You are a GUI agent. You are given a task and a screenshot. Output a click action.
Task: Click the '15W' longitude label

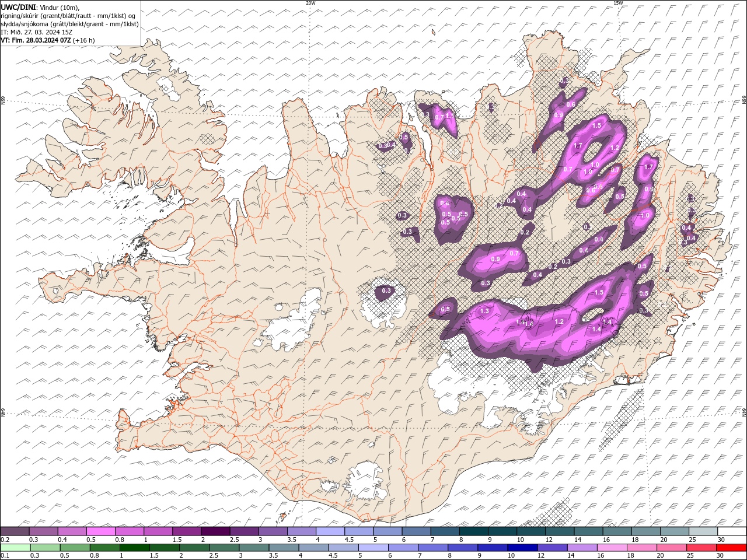(x=618, y=3)
